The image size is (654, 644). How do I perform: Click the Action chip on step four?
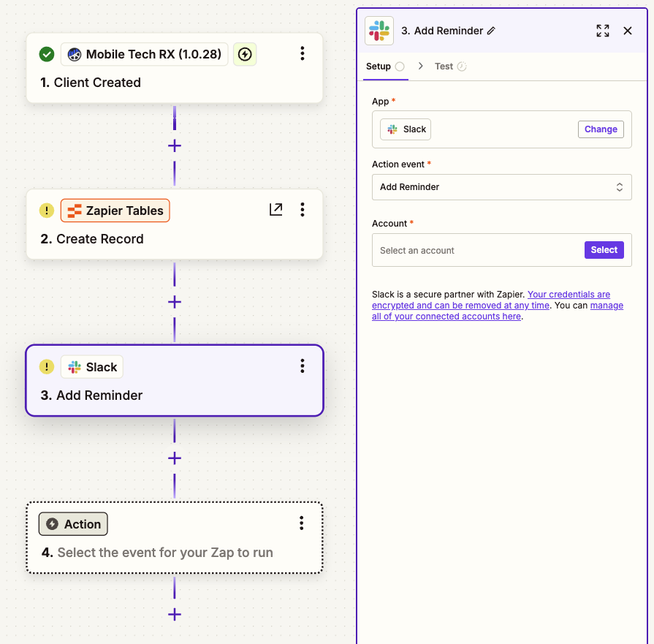point(72,523)
